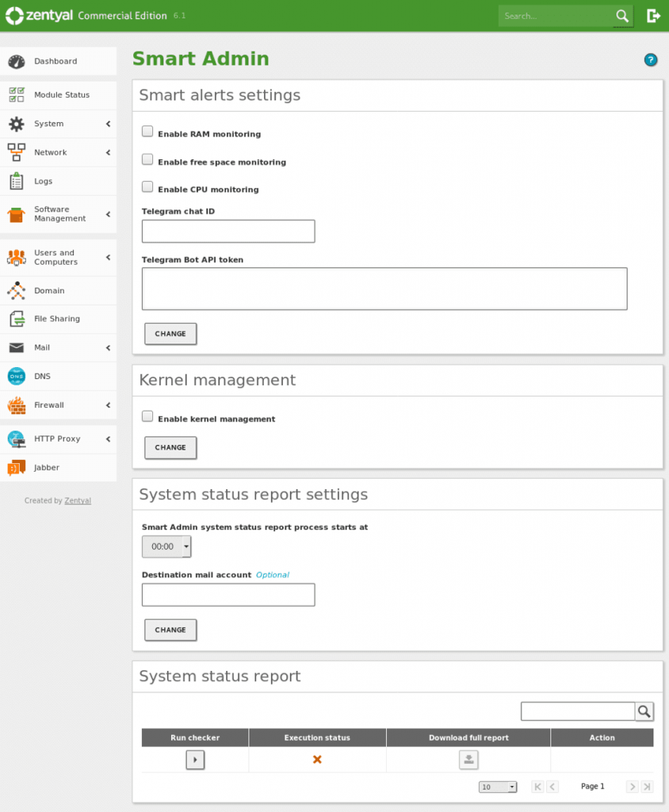Click the Telegram chat ID field
669x812 pixels.
(x=228, y=232)
